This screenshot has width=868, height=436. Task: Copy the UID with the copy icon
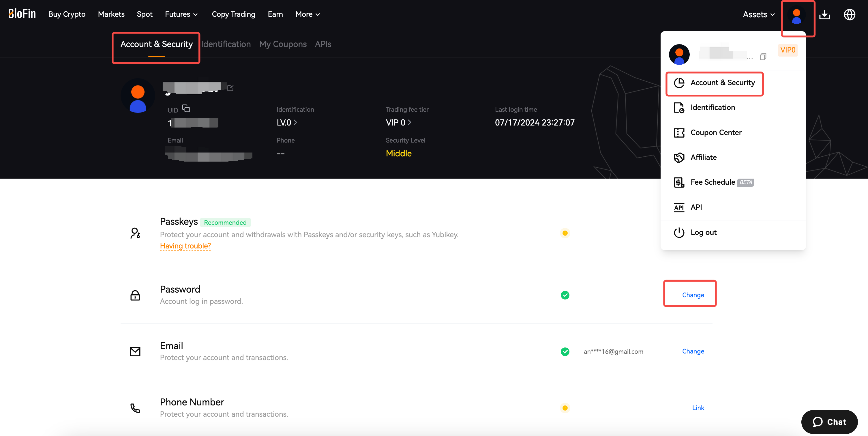click(186, 108)
